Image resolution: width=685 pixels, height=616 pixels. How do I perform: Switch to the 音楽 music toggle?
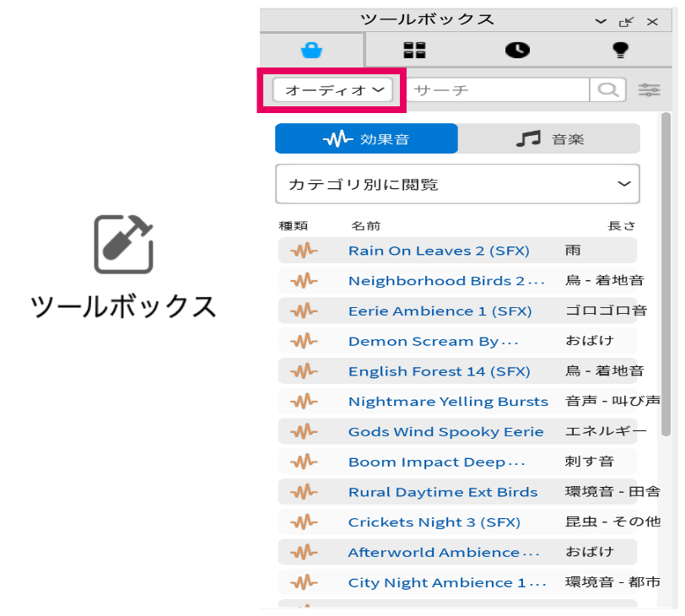coord(549,138)
